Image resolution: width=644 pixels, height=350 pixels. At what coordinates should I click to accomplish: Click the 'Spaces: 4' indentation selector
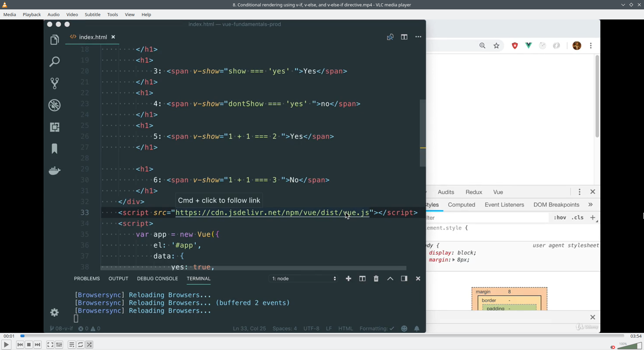(x=284, y=329)
